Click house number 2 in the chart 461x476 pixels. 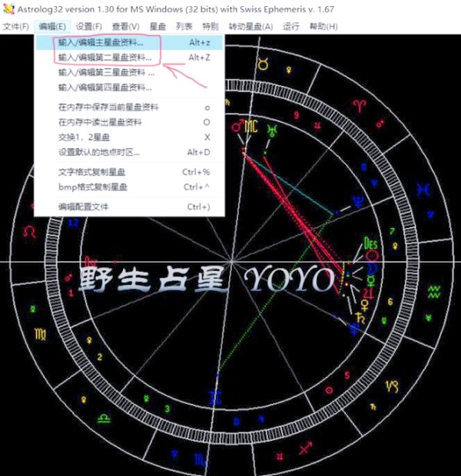tap(100, 357)
